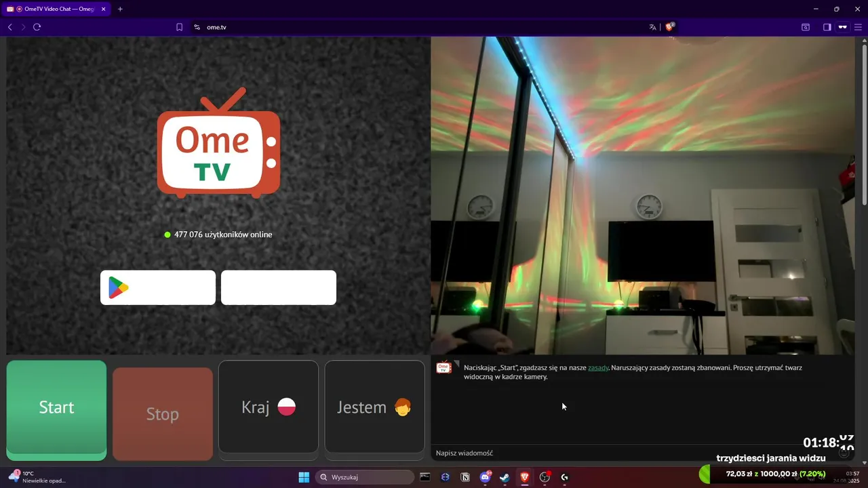Open Brave browser taskbar icon
Viewport: 868px width, 488px height.
524,477
